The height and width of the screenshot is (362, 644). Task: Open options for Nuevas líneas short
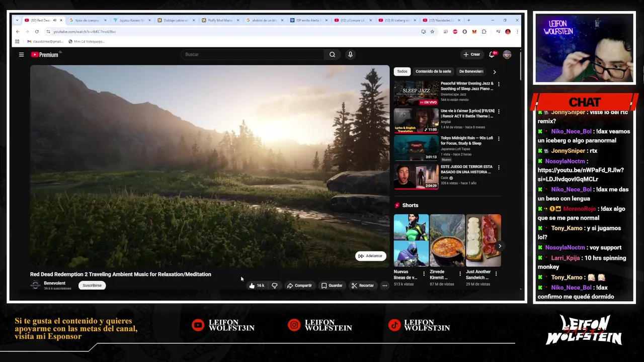click(424, 274)
